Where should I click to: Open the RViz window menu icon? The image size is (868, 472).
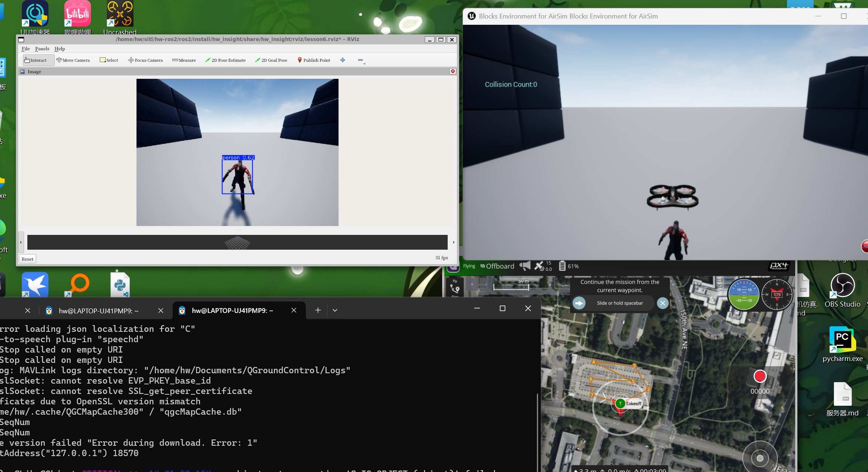pyautogui.click(x=21, y=40)
